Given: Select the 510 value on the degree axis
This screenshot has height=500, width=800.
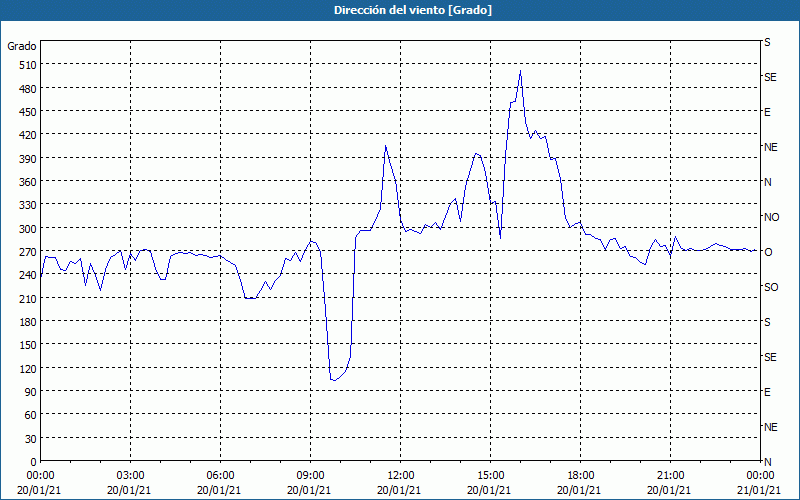Looking at the screenshot, I should click(28, 65).
